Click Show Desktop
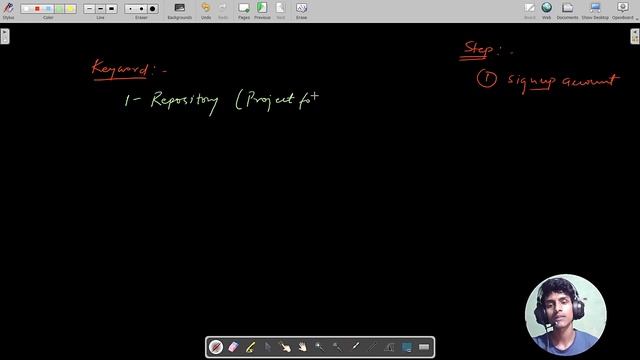 click(x=595, y=10)
